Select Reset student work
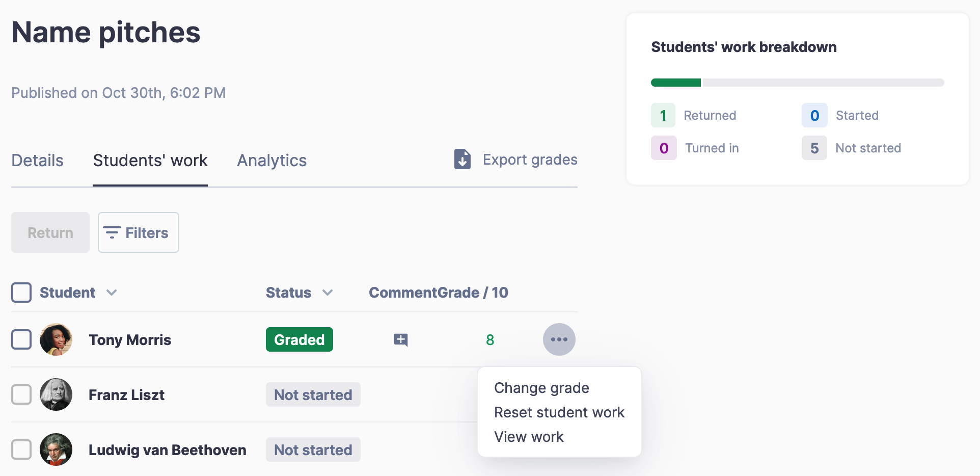The image size is (980, 476). [559, 412]
